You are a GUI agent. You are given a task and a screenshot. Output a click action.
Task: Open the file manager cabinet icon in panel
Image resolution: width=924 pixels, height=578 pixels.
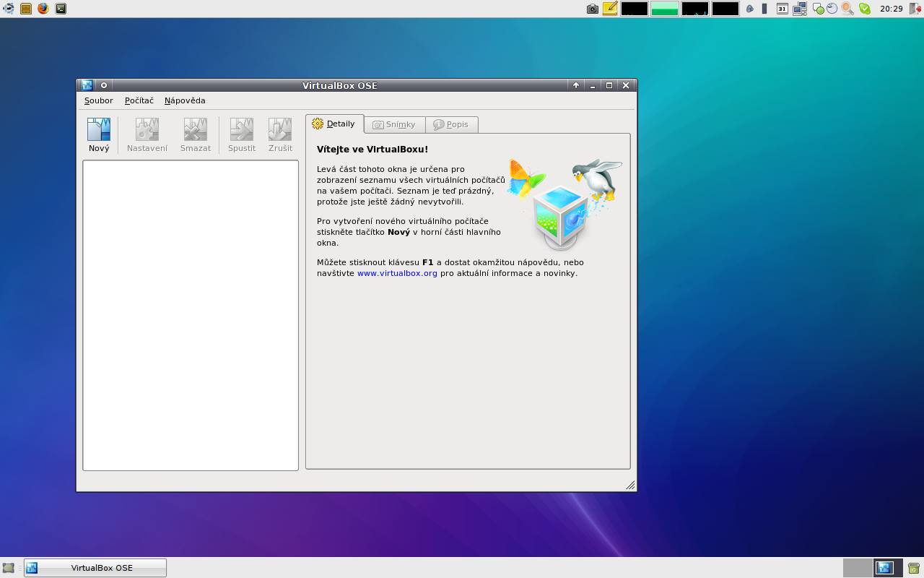[26, 9]
